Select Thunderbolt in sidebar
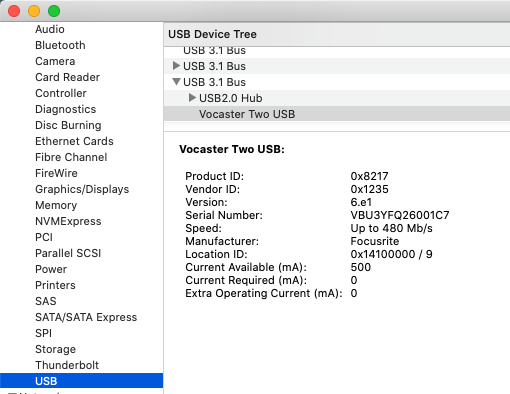This screenshot has height=394, width=510. pos(67,365)
